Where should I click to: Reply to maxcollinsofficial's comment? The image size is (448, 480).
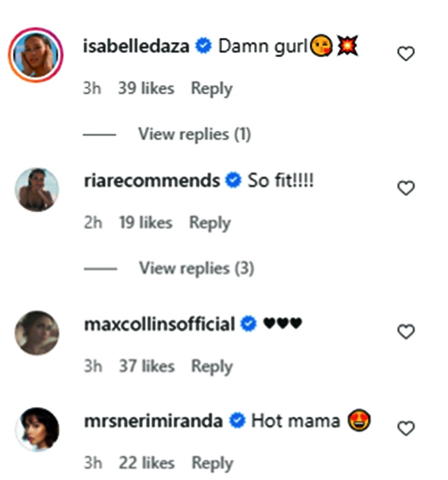(211, 366)
